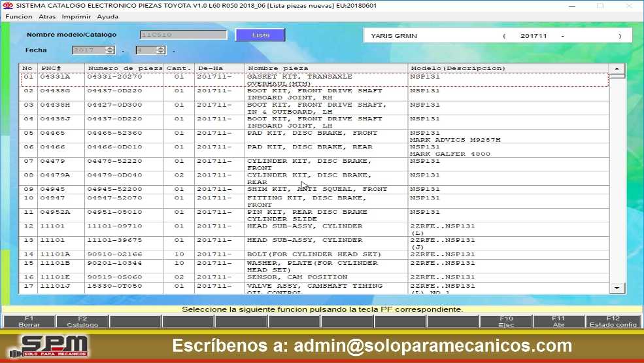Select SHIM KIT, ANTI SQUEAL, FRONT row
This screenshot has width=644, height=363.
pos(314,190)
